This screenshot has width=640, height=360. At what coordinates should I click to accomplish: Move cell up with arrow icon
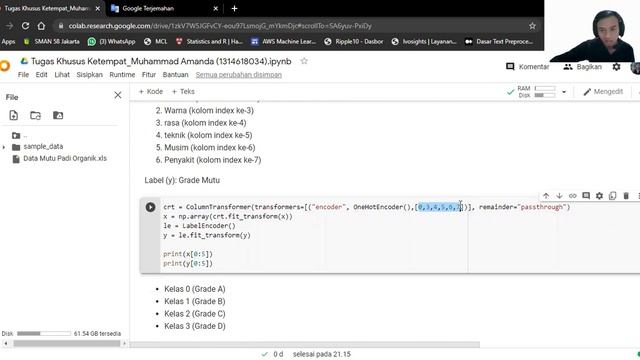click(546, 196)
